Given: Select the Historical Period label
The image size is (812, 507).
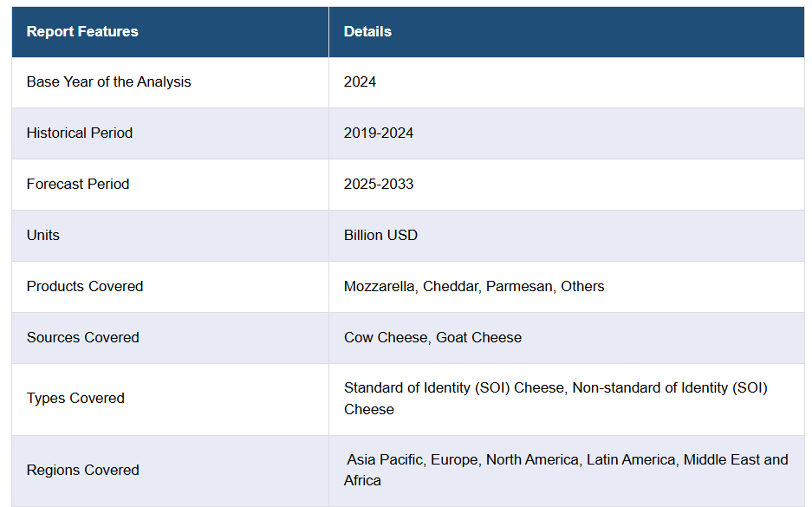Looking at the screenshot, I should pos(80,133).
